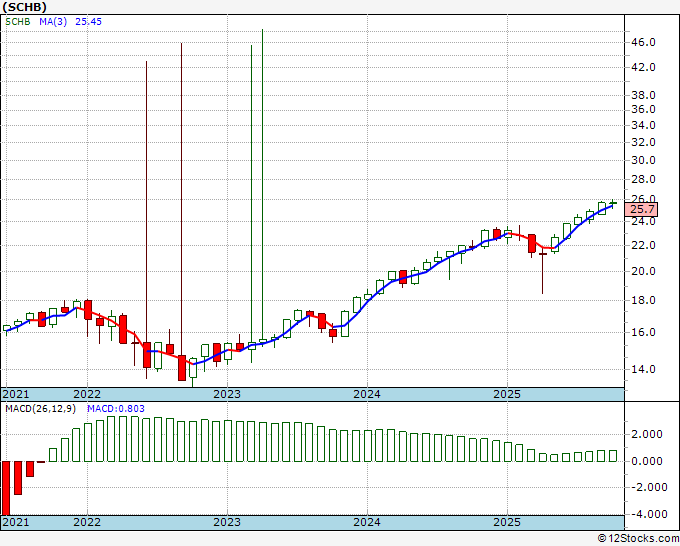Screen dimensions: 680x546
Task: Click 2022 on the MACD panel time axis
Action: point(87,522)
